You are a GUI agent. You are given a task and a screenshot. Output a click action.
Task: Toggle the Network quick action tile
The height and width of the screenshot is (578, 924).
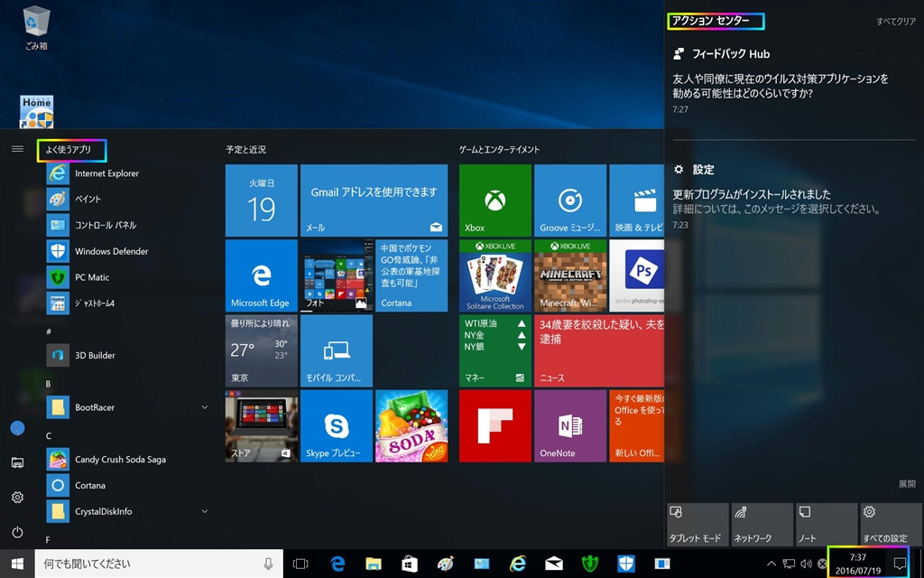coord(762,525)
